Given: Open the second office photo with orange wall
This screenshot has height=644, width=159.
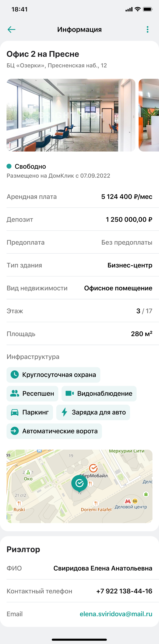Looking at the screenshot, I should [x=149, y=115].
